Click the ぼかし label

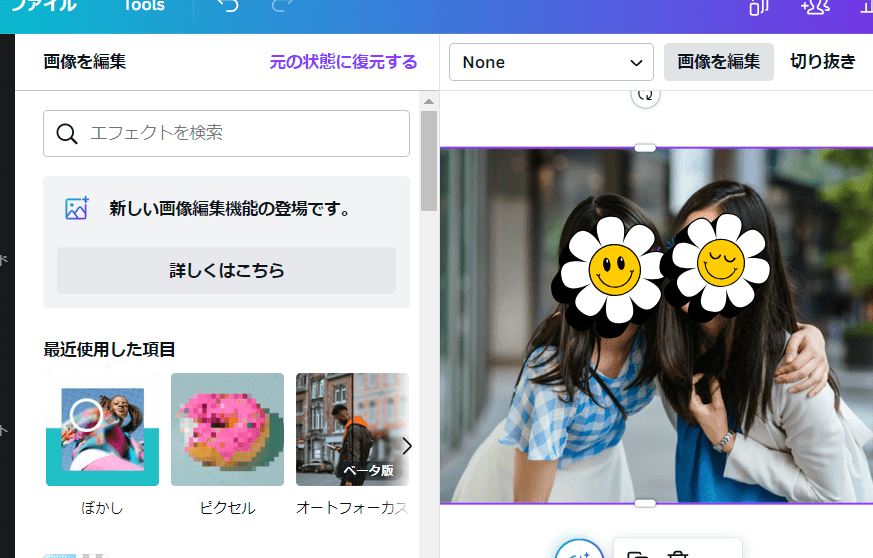tap(102, 507)
